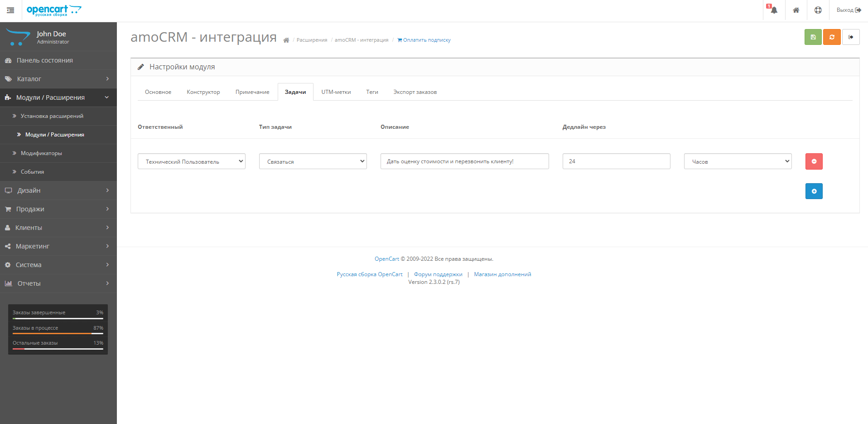This screenshot has height=424, width=868.
Task: Open Форум поддержки in footer
Action: 438,274
